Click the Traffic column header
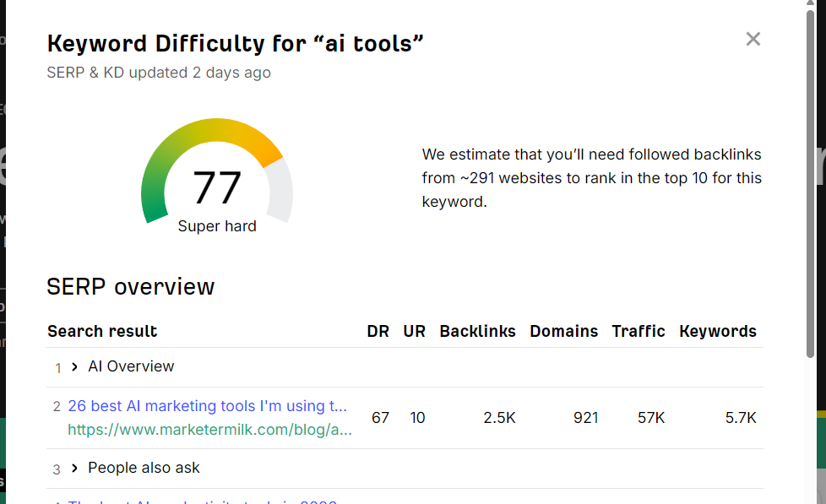Screen dimensions: 826x504 639,331
